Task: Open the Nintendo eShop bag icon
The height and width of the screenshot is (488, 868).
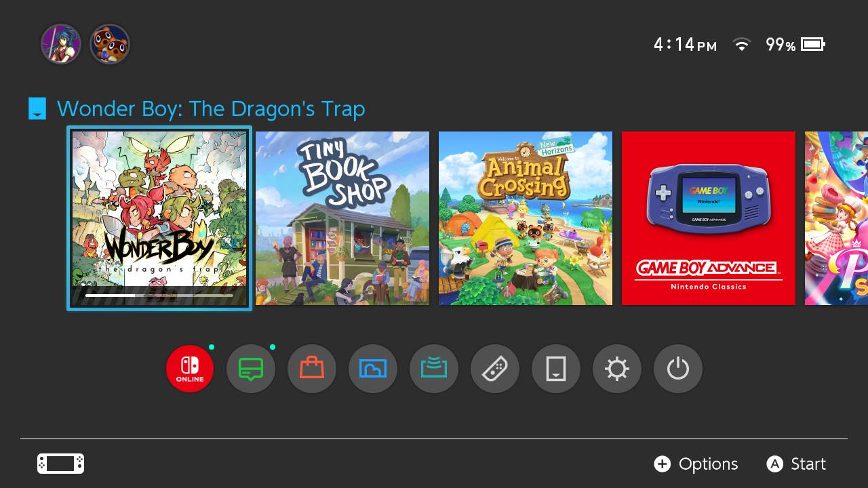Action: [312, 369]
